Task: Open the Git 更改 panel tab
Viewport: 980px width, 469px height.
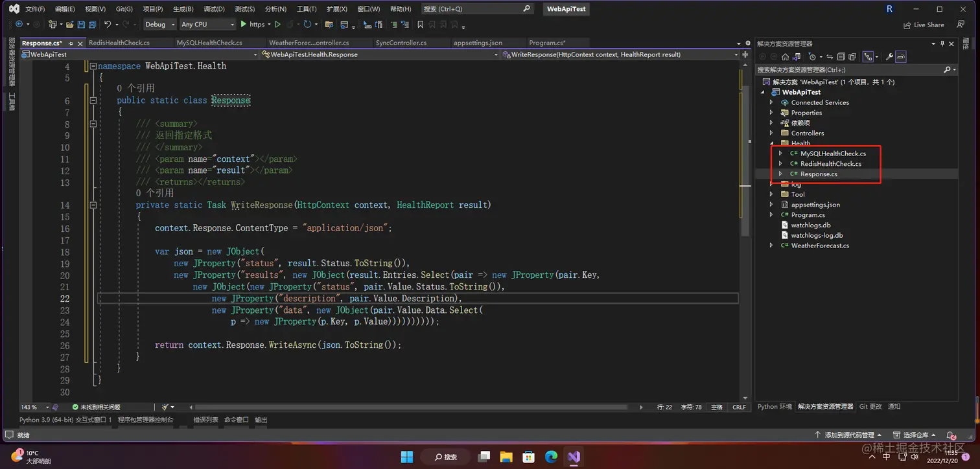Action: click(870, 407)
